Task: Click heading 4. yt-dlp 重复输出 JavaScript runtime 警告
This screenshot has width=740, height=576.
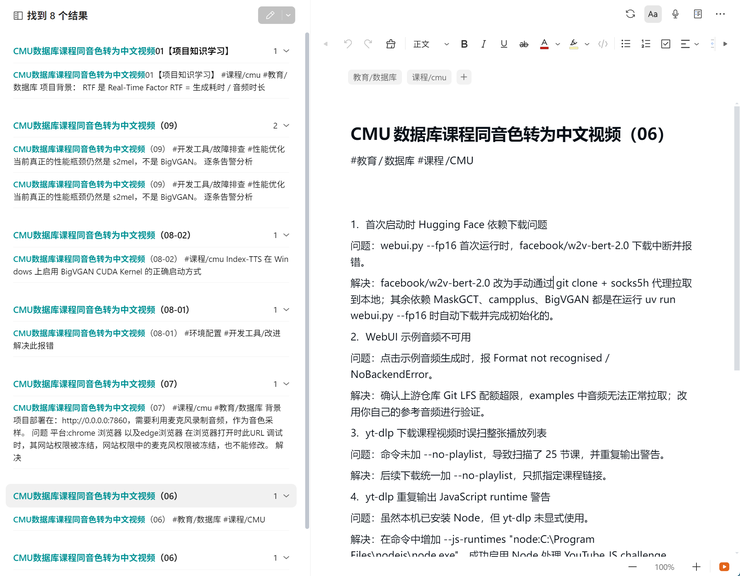Action: [450, 497]
